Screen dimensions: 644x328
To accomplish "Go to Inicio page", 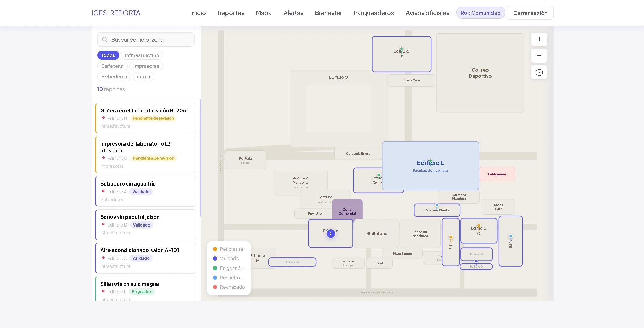I will (198, 13).
